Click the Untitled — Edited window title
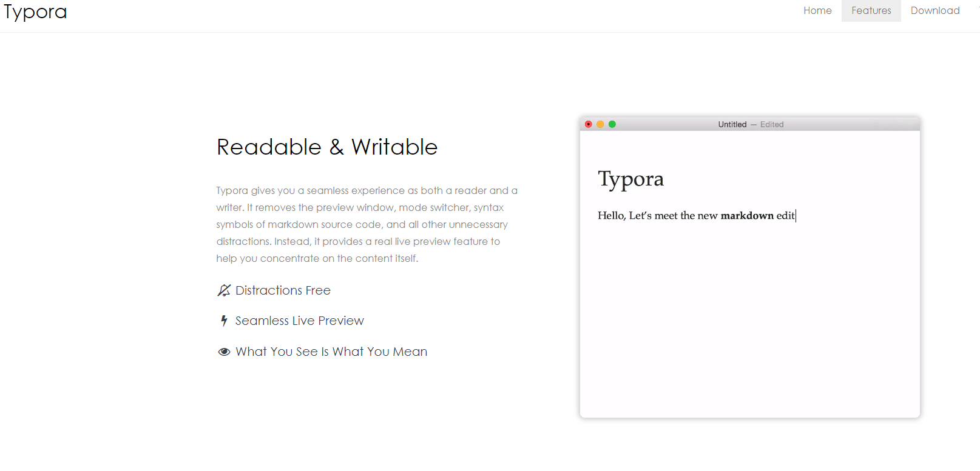 coord(751,124)
